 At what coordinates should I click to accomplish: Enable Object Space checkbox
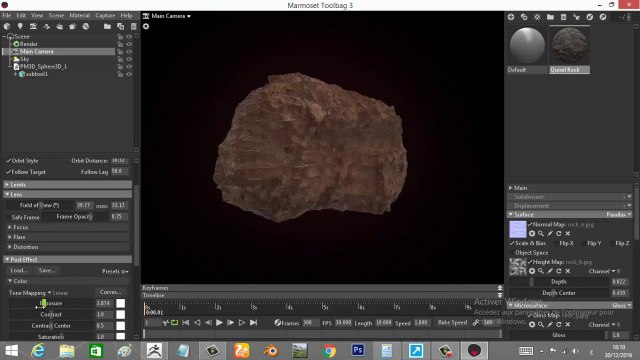click(512, 253)
